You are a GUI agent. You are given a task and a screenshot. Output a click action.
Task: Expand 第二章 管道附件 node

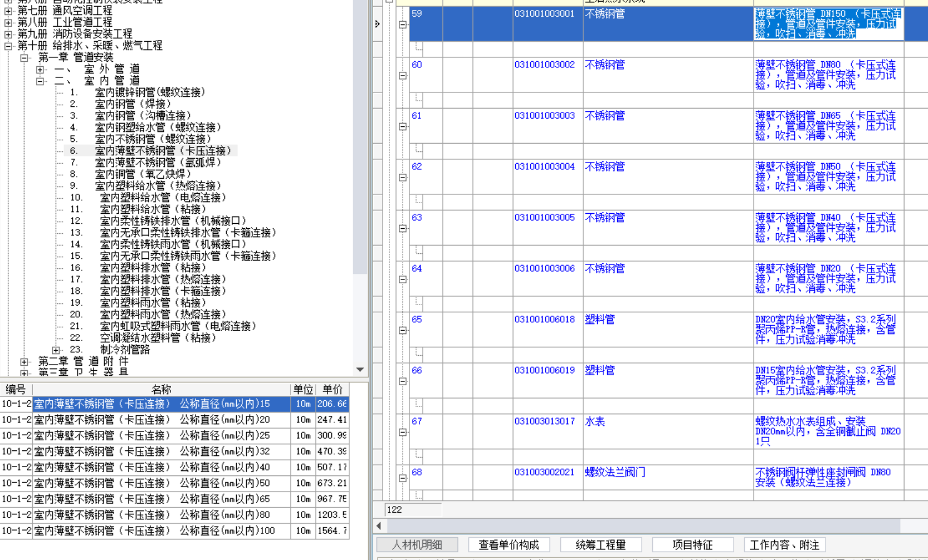pyautogui.click(x=24, y=362)
